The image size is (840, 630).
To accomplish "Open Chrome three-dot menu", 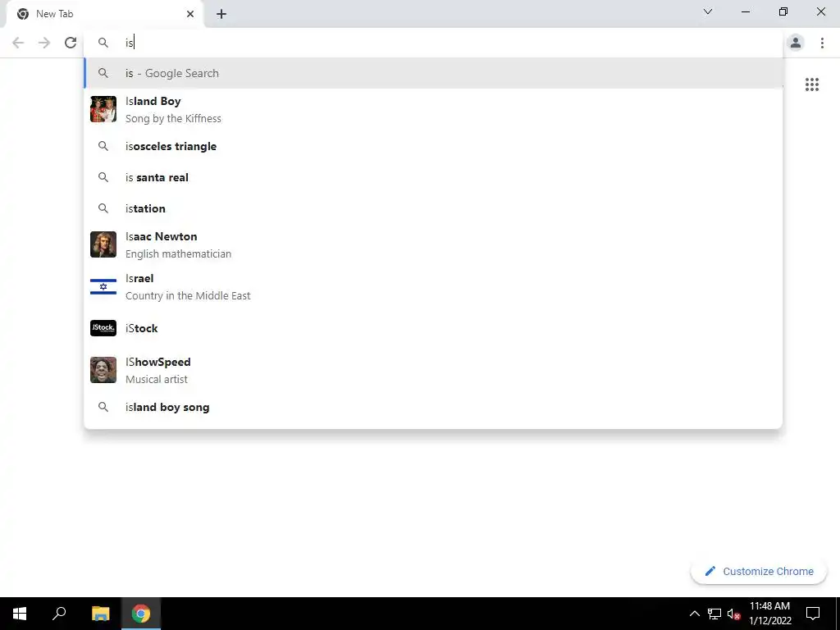I will [822, 43].
